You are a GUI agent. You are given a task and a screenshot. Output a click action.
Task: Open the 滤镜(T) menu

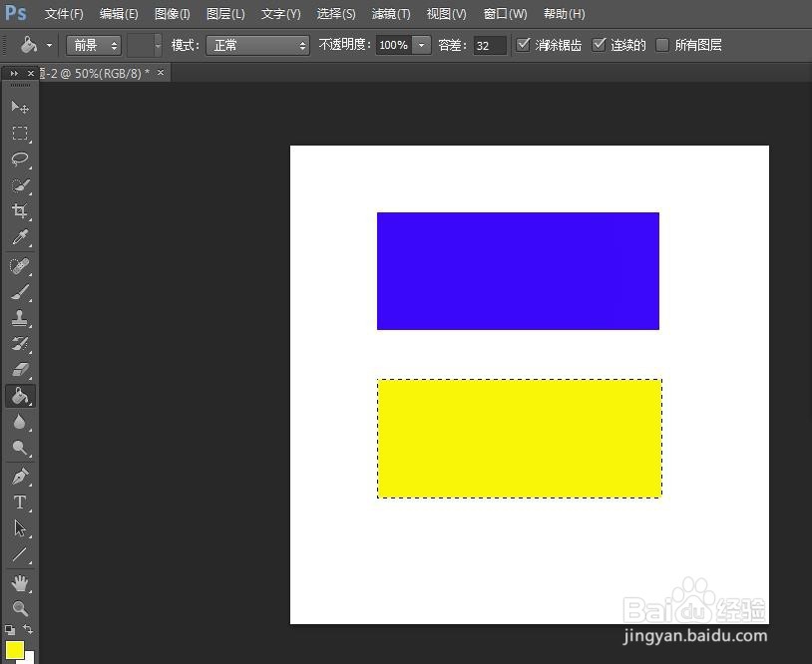[391, 14]
